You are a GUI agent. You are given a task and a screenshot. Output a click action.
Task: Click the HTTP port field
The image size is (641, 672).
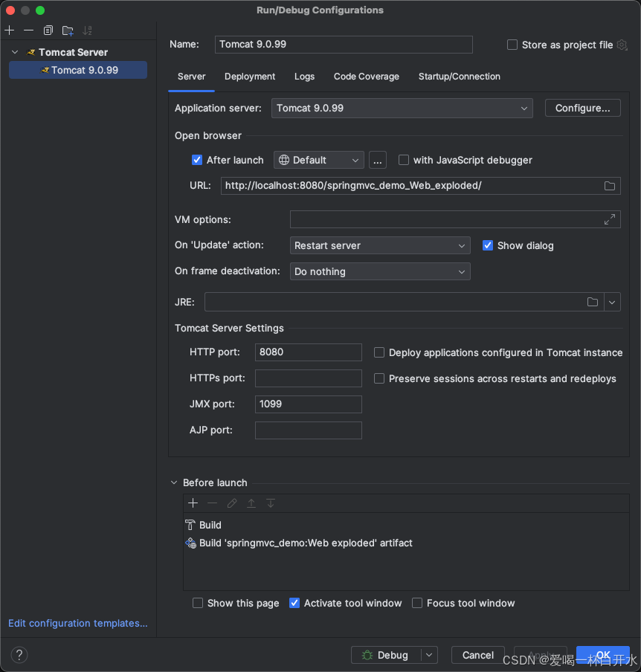click(x=309, y=352)
